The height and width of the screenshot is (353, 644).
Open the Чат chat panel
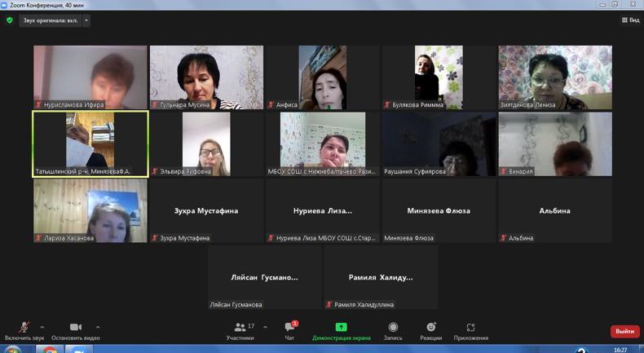[x=289, y=329]
